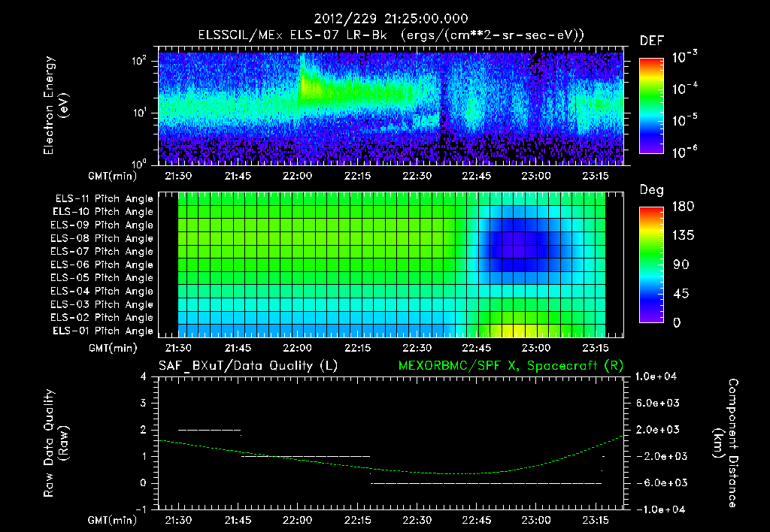Click the SAF_BXuT/Data Quality (L) legend
Image resolution: width=770 pixels, height=532 pixels.
[248, 366]
